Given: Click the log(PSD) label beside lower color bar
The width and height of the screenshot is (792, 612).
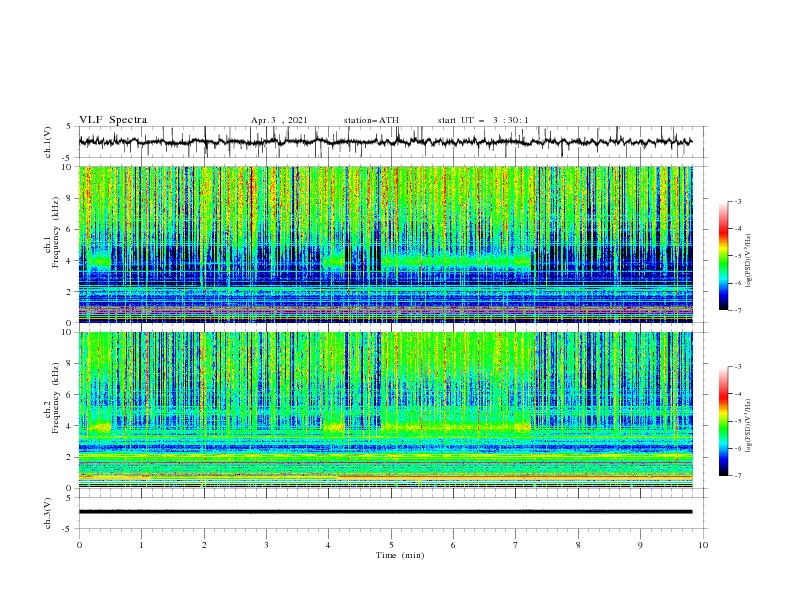Looking at the screenshot, I should coord(749,426).
